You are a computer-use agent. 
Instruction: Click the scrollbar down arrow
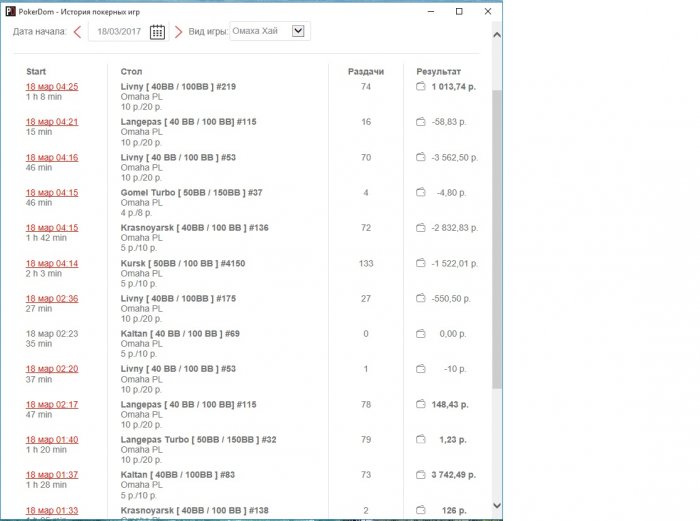pos(496,505)
